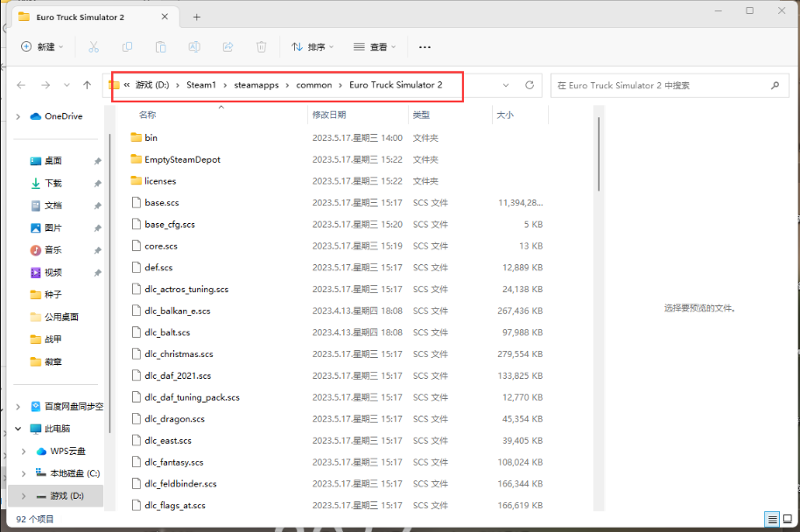This screenshot has width=800, height=532.
Task: Open recent locations dropdown chevron
Action: click(67, 85)
